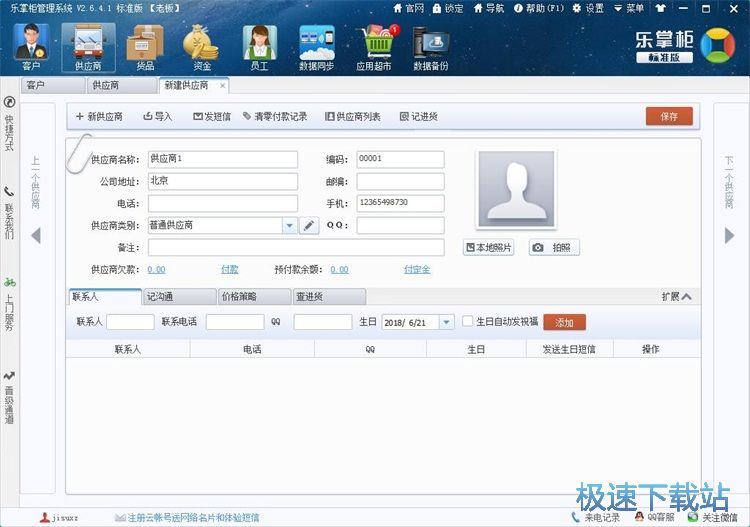The width and height of the screenshot is (750, 527).
Task: Select the 价格策略 price strategy tab
Action: (x=254, y=296)
